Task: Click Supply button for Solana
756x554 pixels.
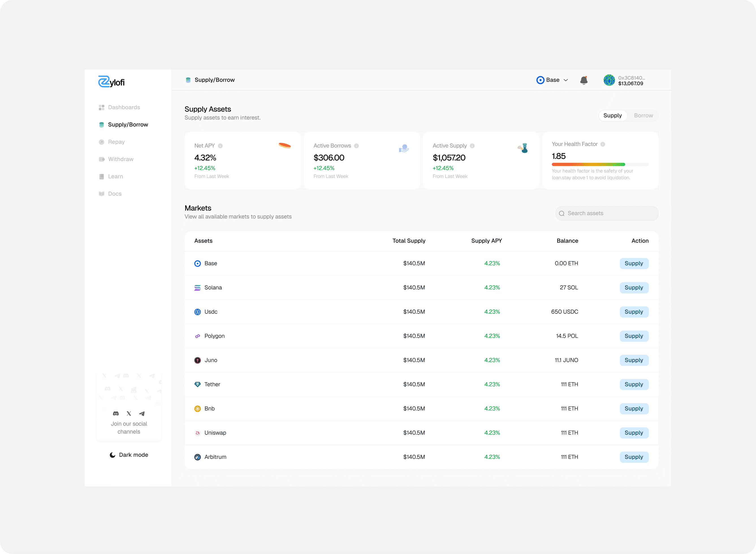Action: pos(634,287)
